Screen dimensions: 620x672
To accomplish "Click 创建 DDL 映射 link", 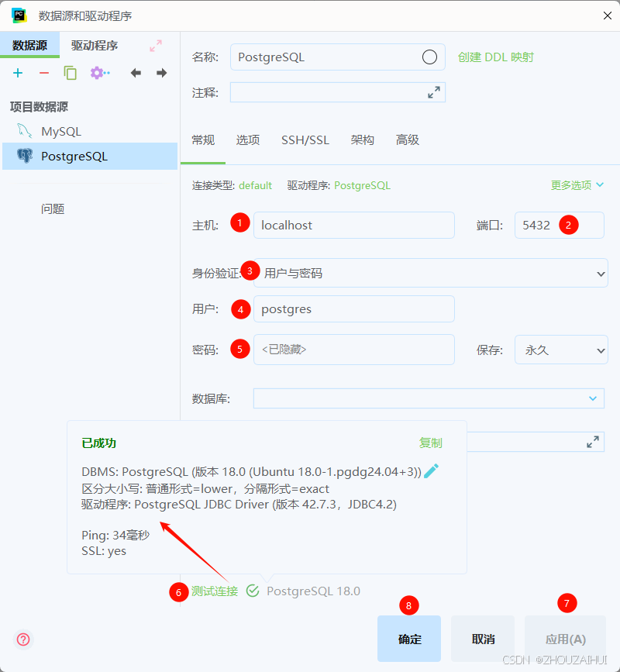I will [x=495, y=57].
